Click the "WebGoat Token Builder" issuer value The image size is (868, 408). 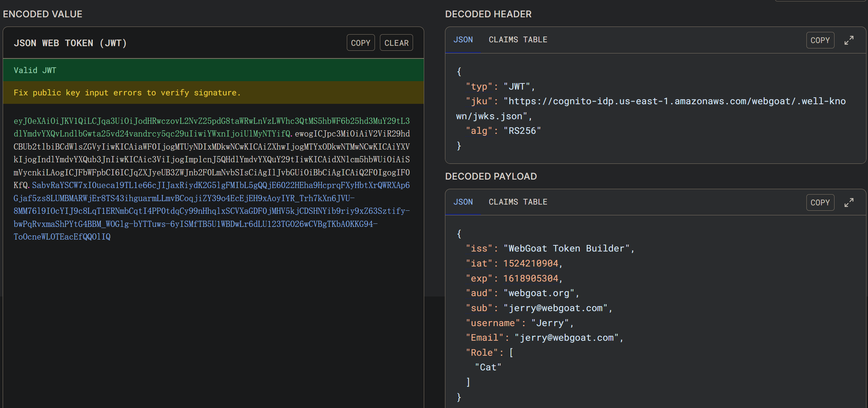(x=566, y=248)
